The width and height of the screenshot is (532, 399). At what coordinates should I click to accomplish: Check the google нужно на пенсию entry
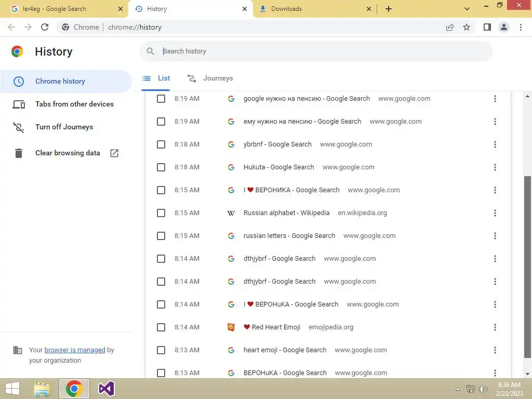(161, 99)
